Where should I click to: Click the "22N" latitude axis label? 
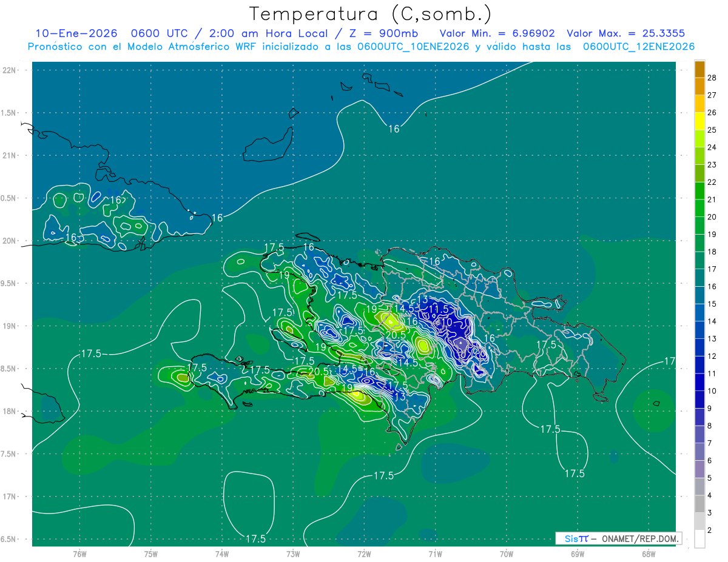10,70
